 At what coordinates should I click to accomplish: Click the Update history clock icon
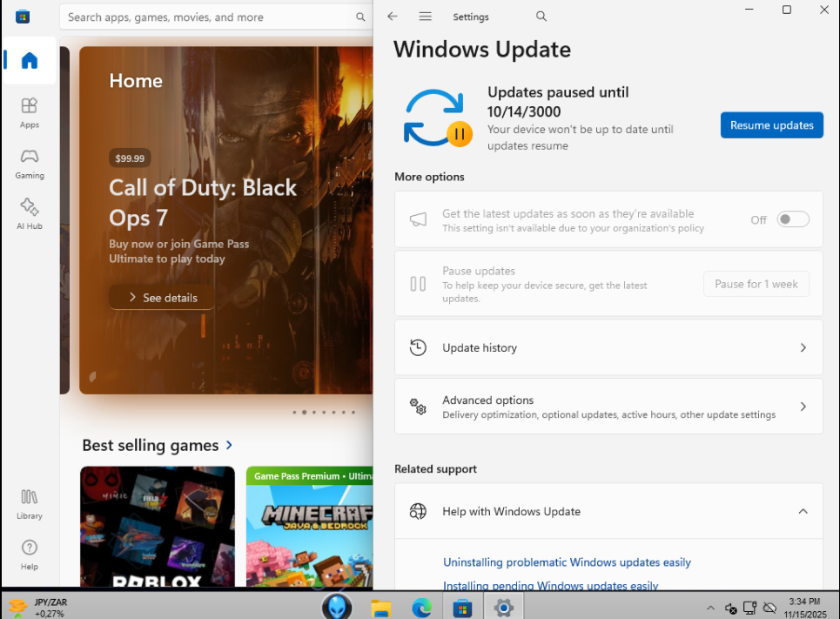[x=418, y=348]
